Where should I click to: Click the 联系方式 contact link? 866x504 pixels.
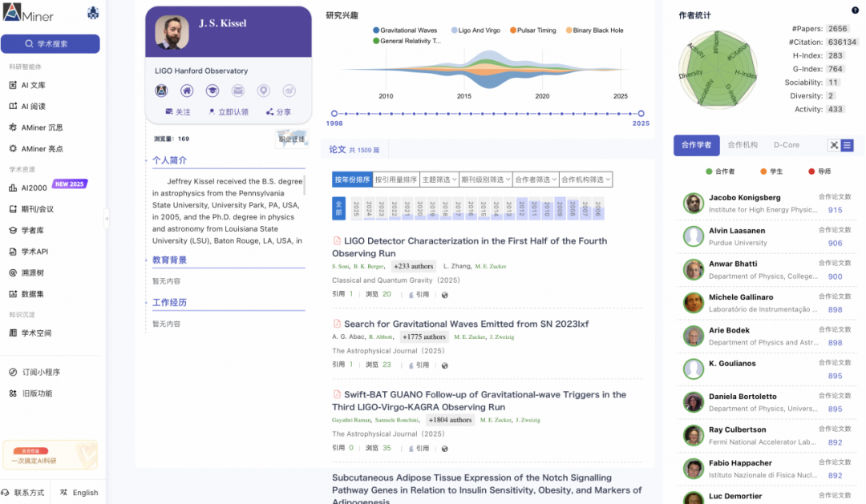(x=23, y=493)
